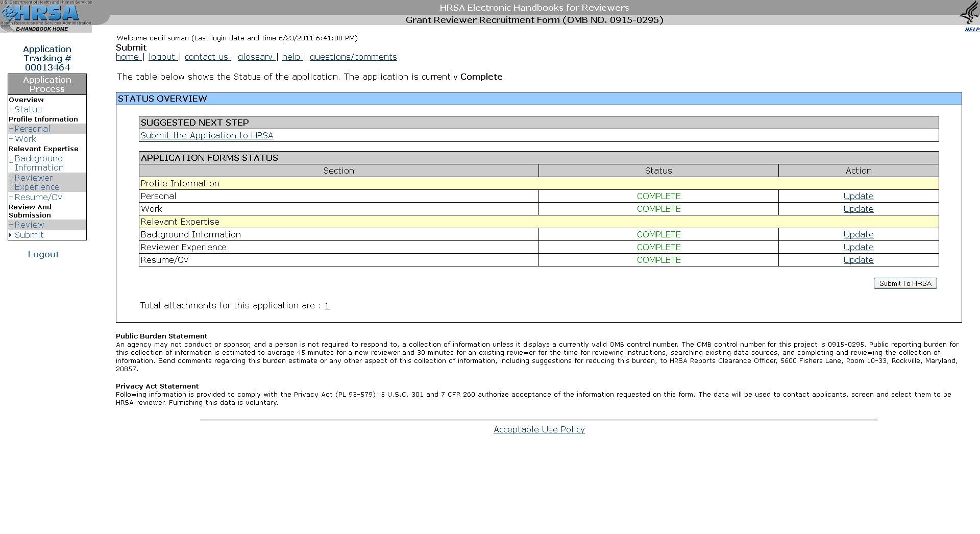
Task: Update the Resume/CV section
Action: 858,260
